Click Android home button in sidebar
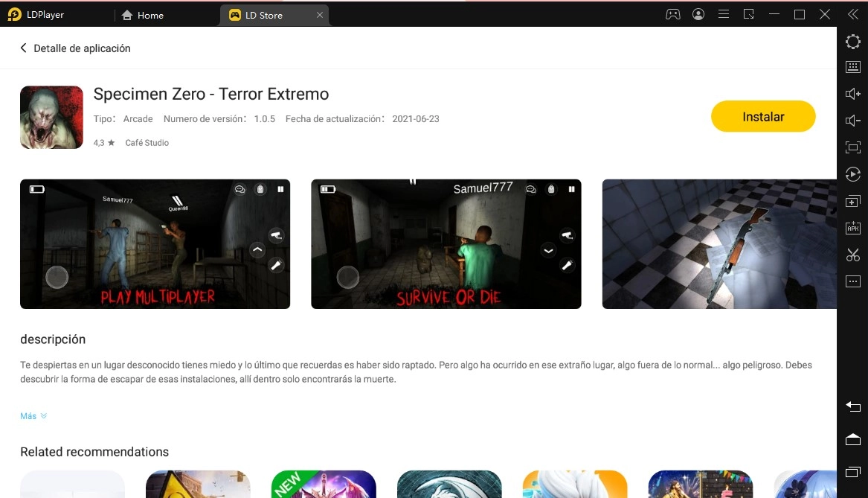This screenshot has width=868, height=498. (x=853, y=439)
